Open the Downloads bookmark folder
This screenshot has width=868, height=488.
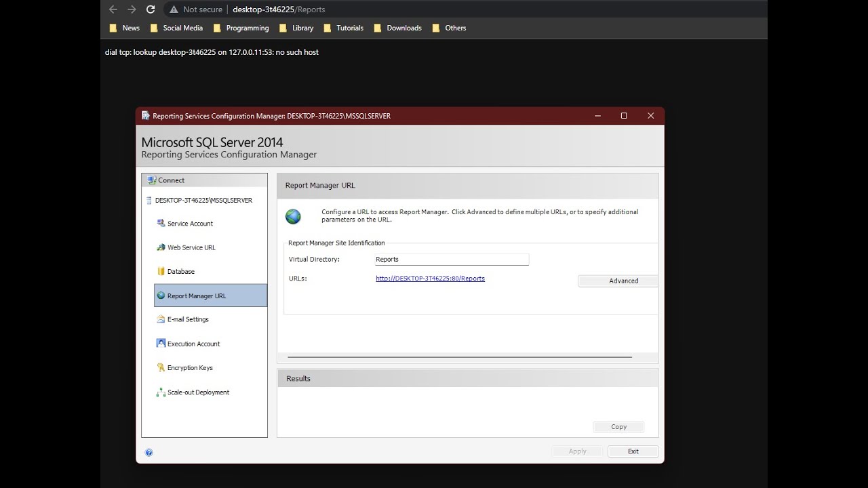pos(397,28)
